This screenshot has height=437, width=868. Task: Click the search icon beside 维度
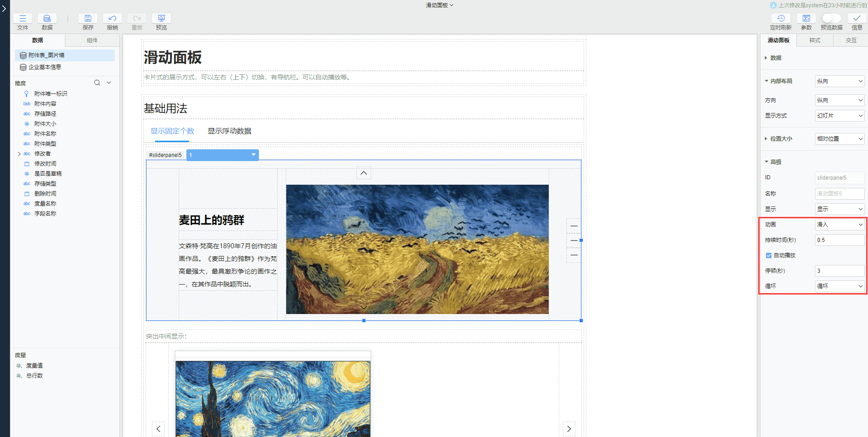97,83
